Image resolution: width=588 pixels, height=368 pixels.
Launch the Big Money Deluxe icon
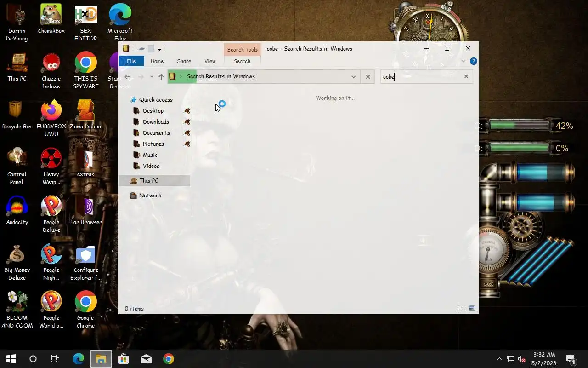point(17,262)
